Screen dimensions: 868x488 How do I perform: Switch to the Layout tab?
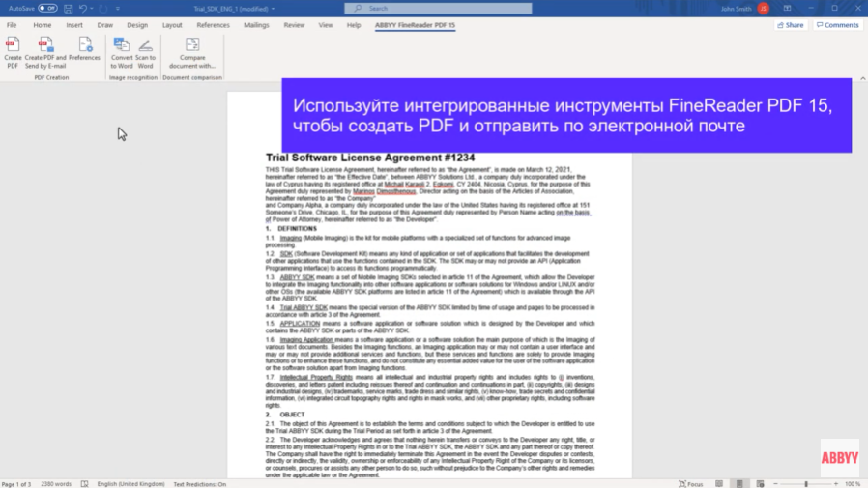tap(172, 25)
